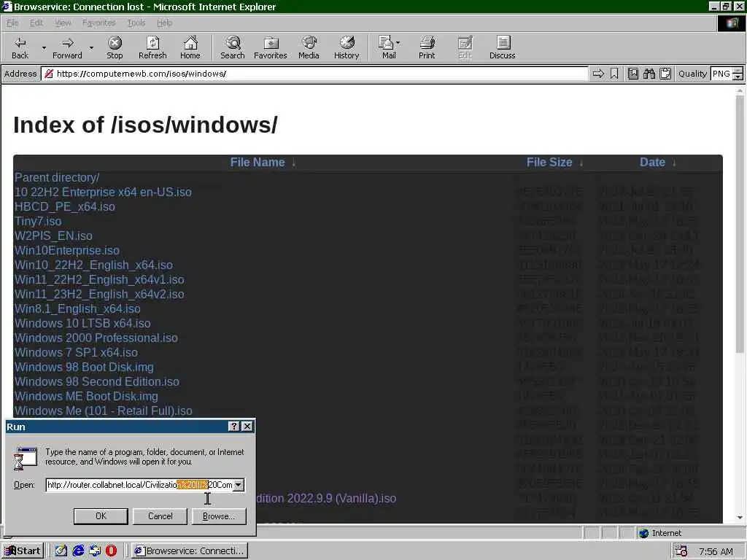Open the Favorites toolbar panel
This screenshot has width=747, height=560.
pos(270,47)
